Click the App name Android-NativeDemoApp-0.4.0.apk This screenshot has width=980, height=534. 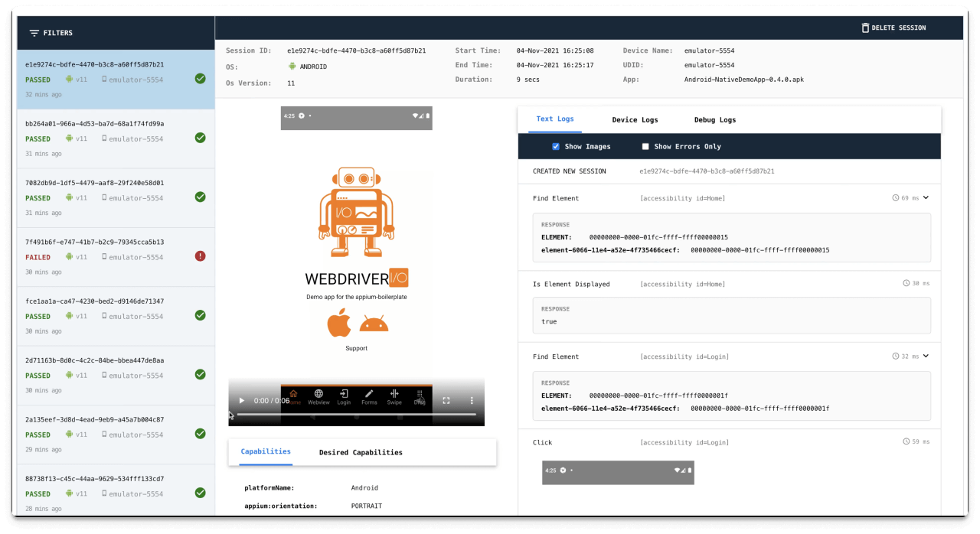[744, 80]
